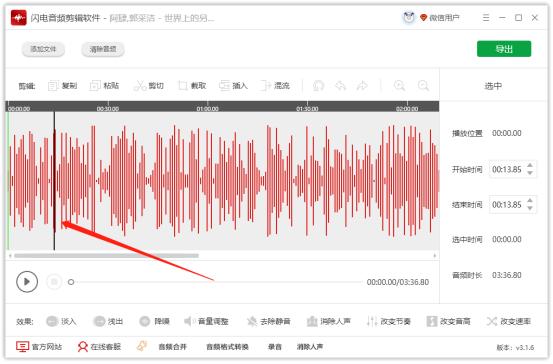Click the user avatar icon in title bar
The width and height of the screenshot is (553, 364).
pyautogui.click(x=409, y=17)
